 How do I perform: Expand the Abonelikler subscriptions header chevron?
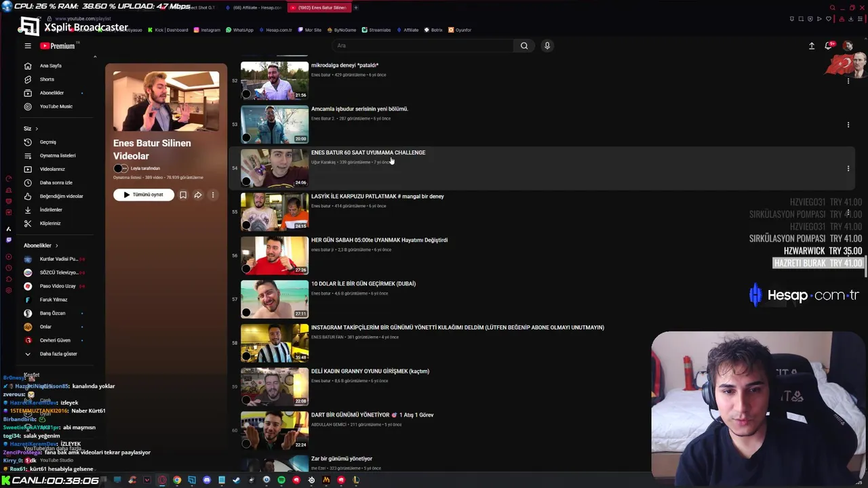pos(56,245)
